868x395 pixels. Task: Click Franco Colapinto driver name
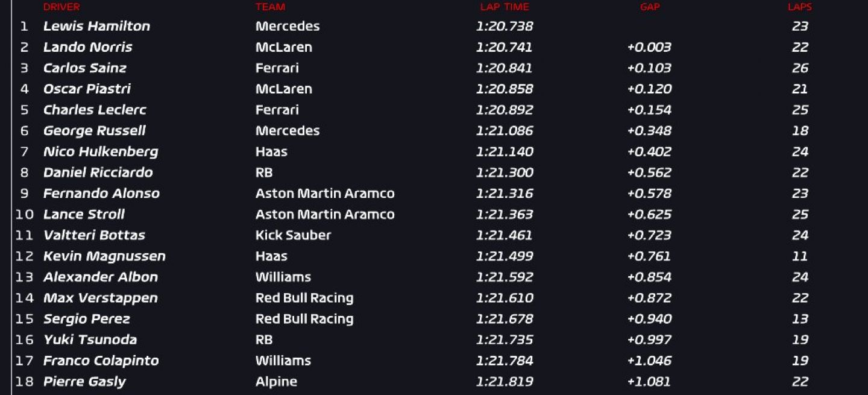tap(101, 361)
